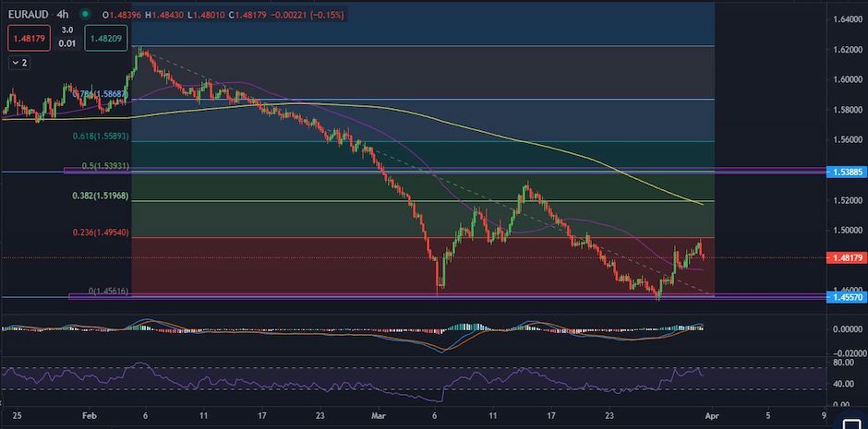The image size is (868, 429).
Task: Click the Apr date on time axis
Action: point(714,415)
